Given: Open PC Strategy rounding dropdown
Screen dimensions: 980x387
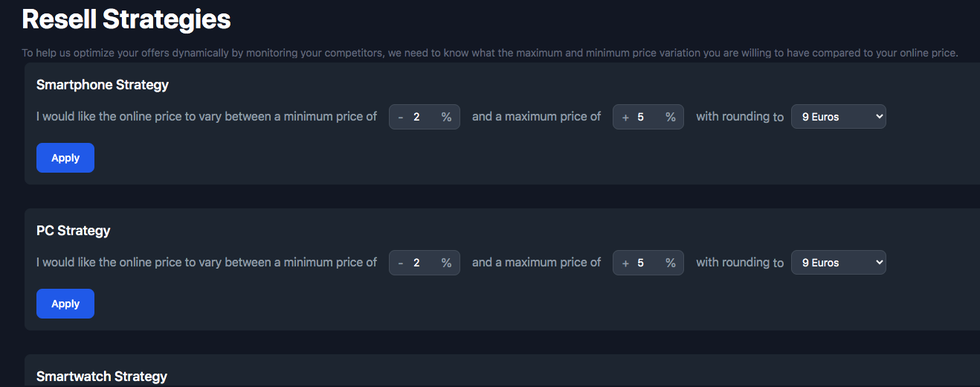Looking at the screenshot, I should pos(838,263).
